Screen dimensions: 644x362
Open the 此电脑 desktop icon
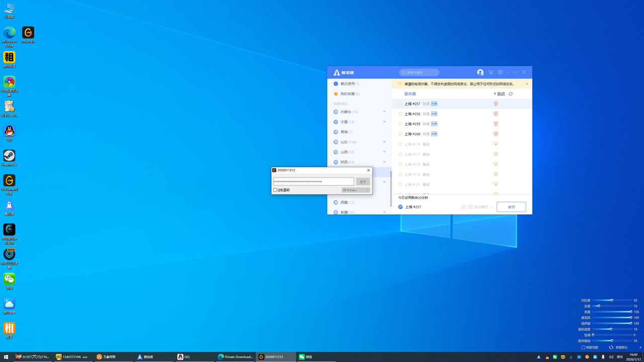click(9, 10)
